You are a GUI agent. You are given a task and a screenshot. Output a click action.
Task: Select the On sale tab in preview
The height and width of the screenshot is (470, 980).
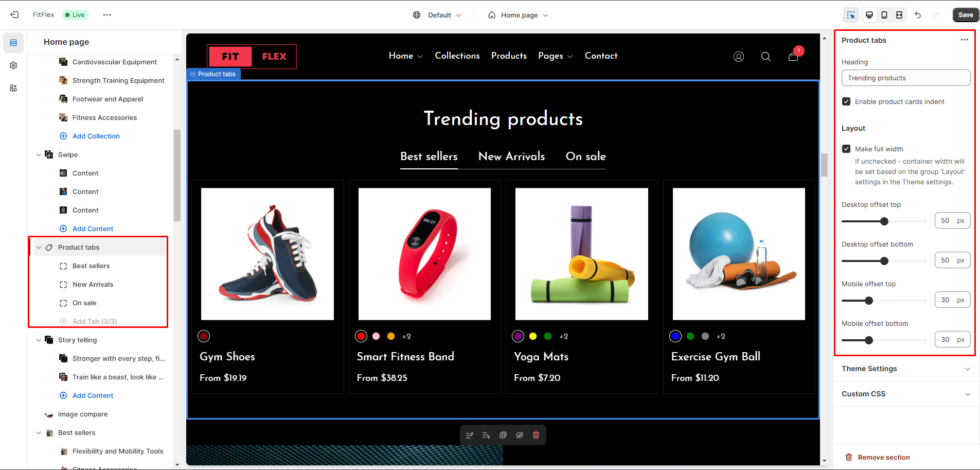(x=586, y=156)
